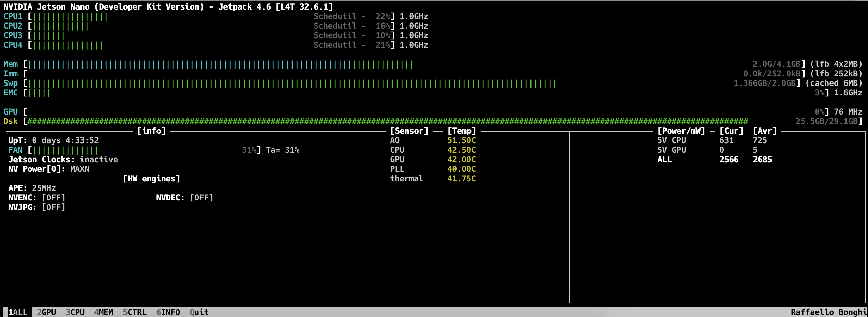Viewport: 868px width, 317px height.
Task: Click the 5V CPU current power 631
Action: pyautogui.click(x=727, y=140)
